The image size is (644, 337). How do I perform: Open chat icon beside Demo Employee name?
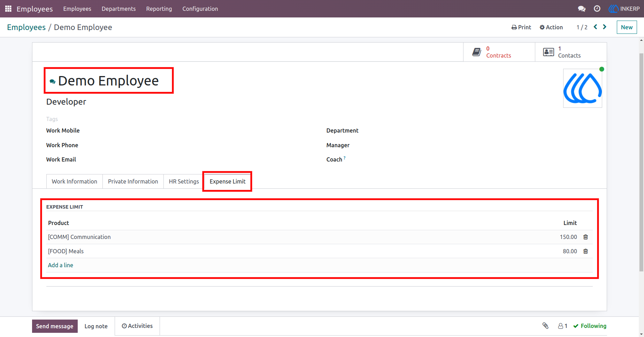(53, 81)
